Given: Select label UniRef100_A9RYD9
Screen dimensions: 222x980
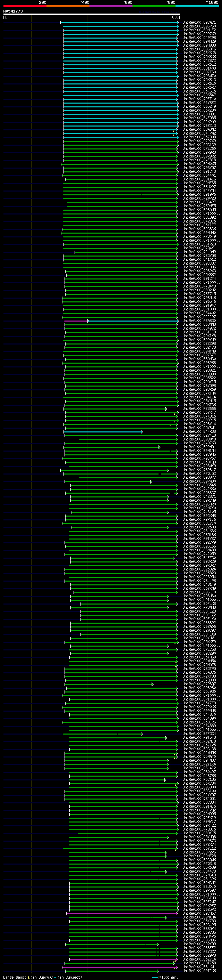Looking at the screenshot, I should tap(199, 944).
